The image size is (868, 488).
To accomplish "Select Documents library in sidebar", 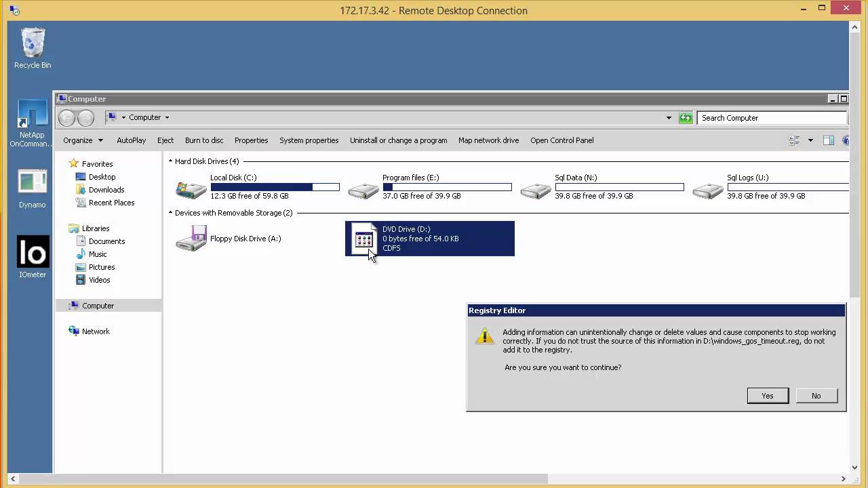I will [106, 241].
